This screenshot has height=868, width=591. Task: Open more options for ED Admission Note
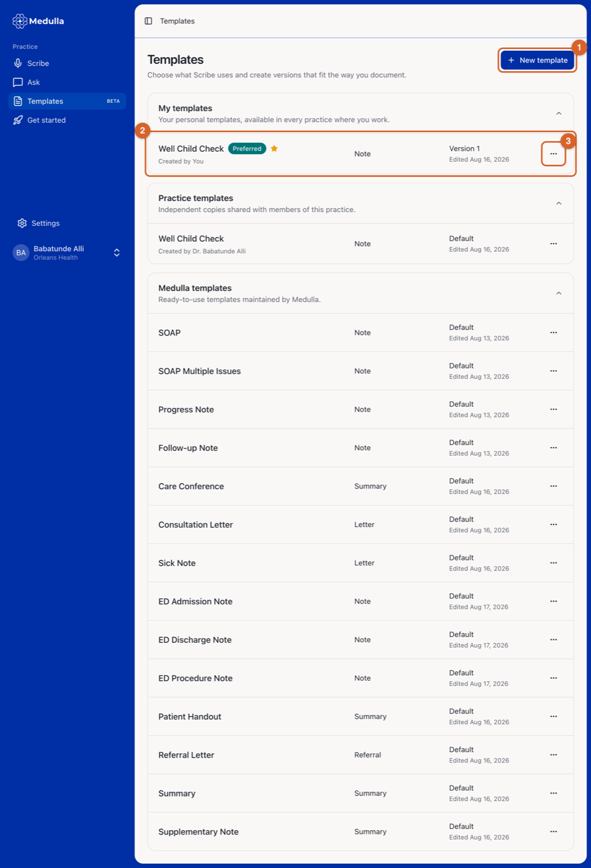553,602
